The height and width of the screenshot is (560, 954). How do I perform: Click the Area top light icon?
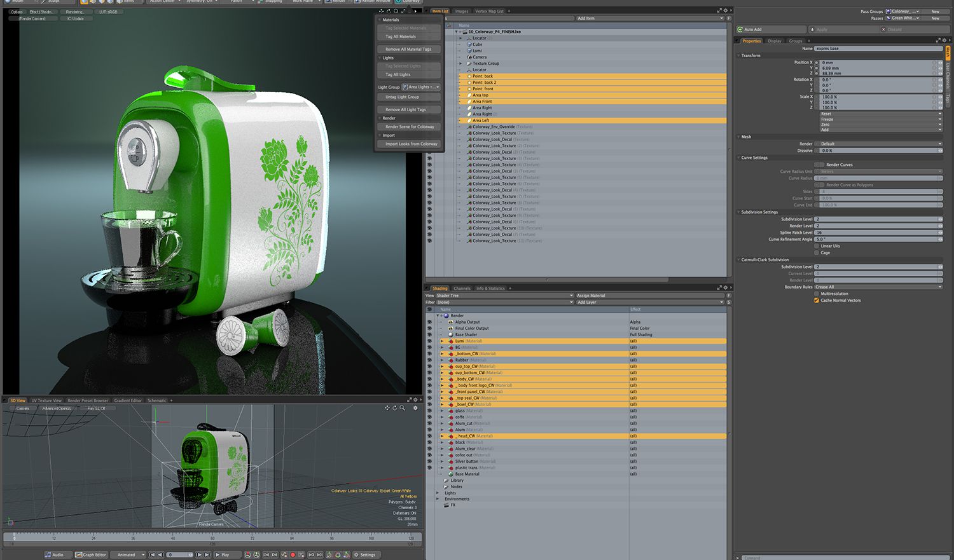(469, 95)
